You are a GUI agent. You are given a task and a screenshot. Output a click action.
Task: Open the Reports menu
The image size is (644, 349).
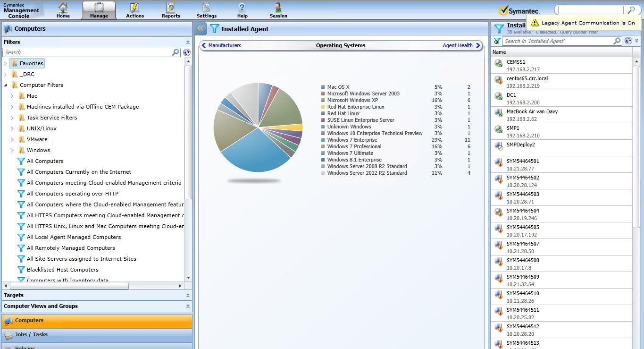(171, 10)
